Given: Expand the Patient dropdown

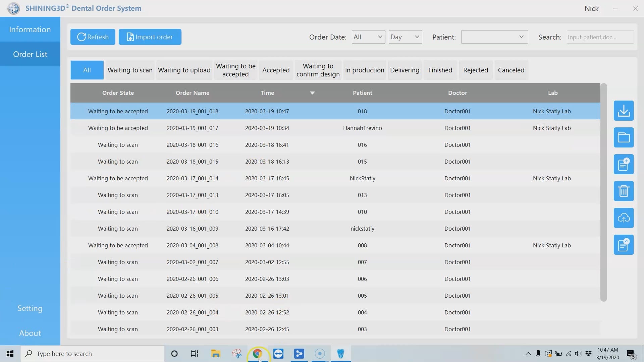Looking at the screenshot, I should point(494,37).
